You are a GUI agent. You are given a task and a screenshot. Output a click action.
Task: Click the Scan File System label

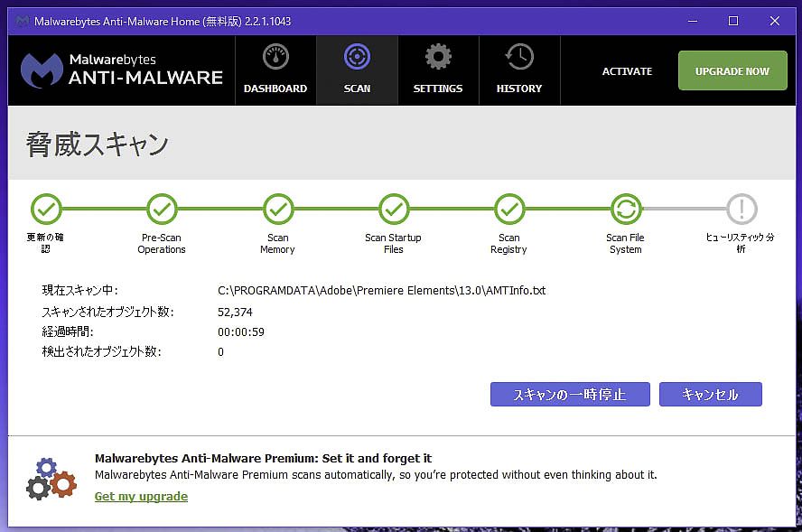coord(625,244)
